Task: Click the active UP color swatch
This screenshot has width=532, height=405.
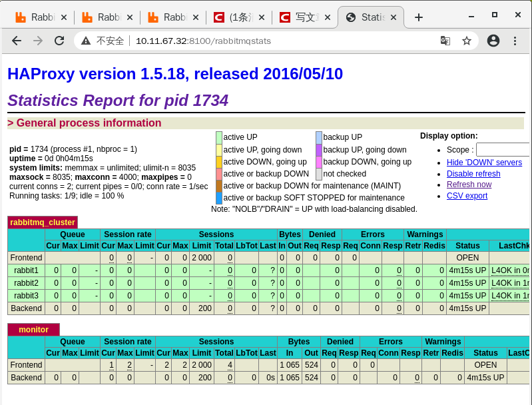Action: coord(219,137)
